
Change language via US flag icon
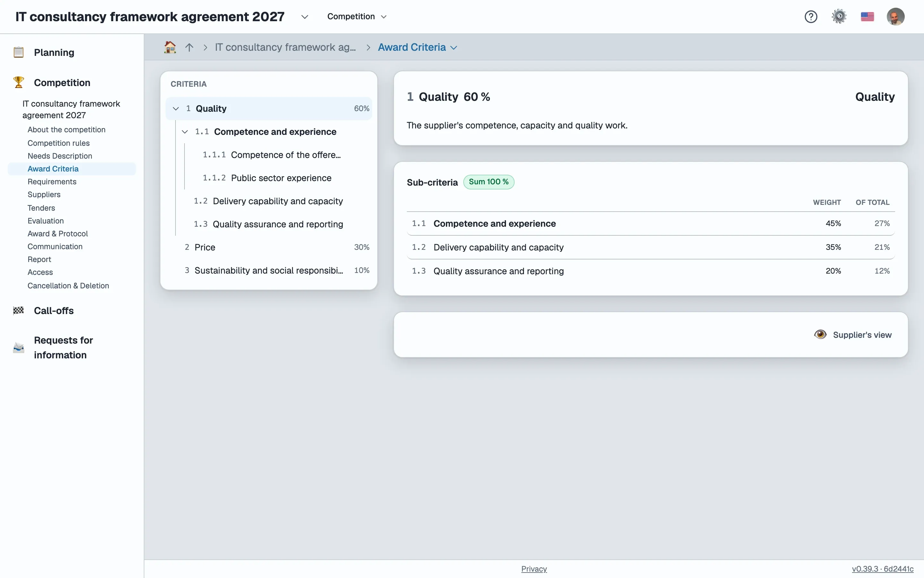pos(867,16)
